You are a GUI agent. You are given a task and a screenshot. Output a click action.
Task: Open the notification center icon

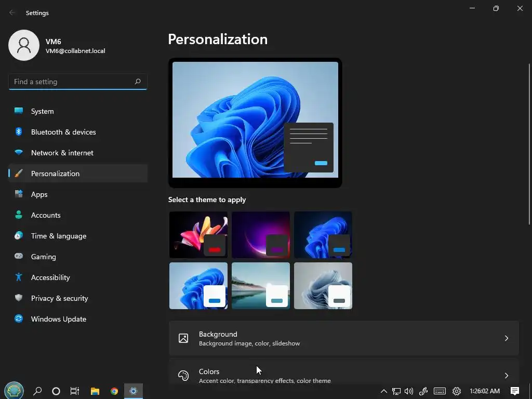515,391
